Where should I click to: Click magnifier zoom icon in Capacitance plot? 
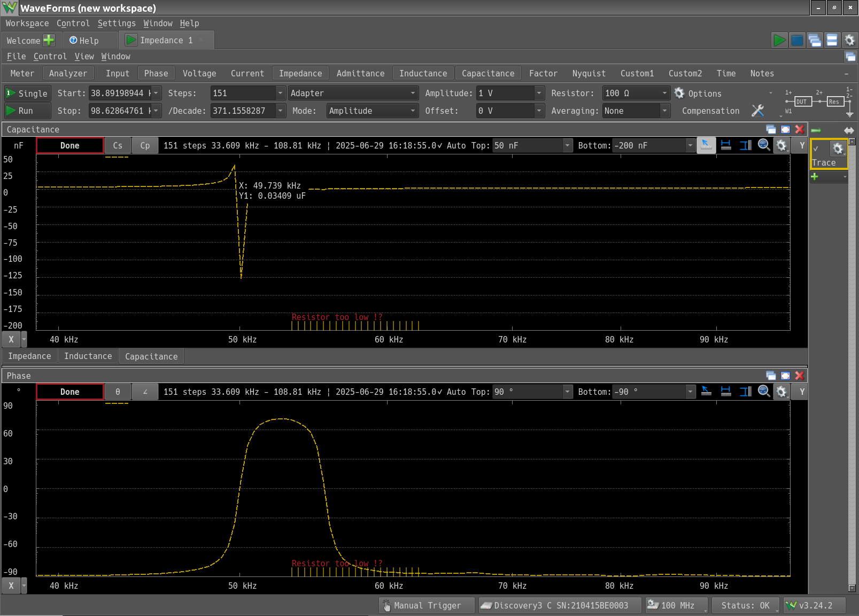tap(764, 145)
